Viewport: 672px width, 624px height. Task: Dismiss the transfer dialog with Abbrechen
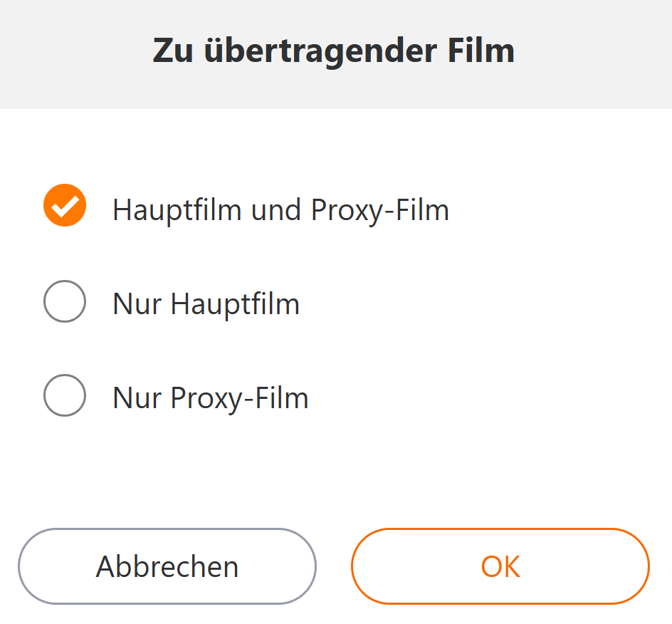[167, 566]
